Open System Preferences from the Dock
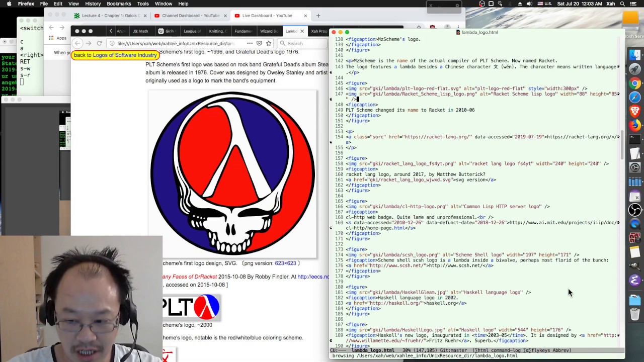644x362 pixels. point(635,167)
